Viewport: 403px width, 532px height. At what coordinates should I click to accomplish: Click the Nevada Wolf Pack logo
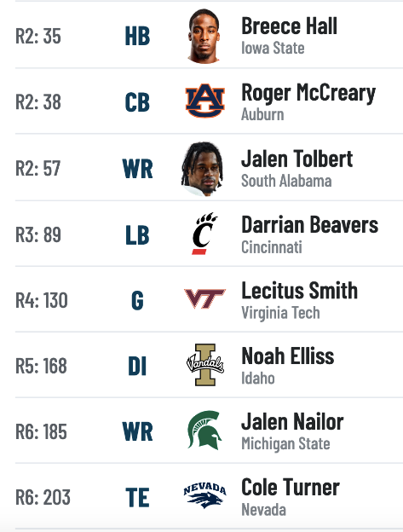204,495
